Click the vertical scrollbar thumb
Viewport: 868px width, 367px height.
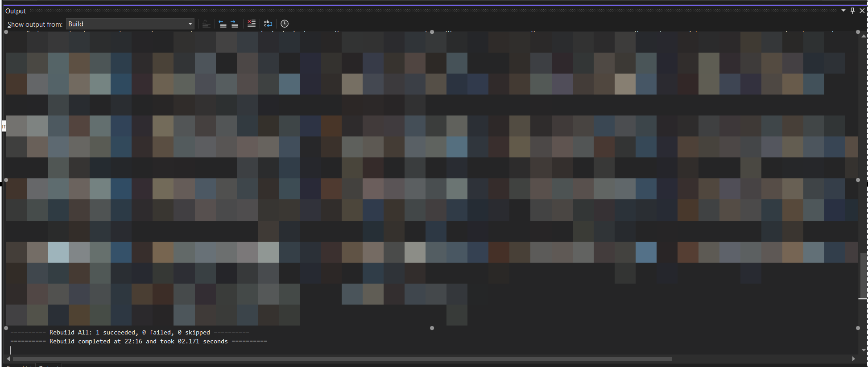864,276
